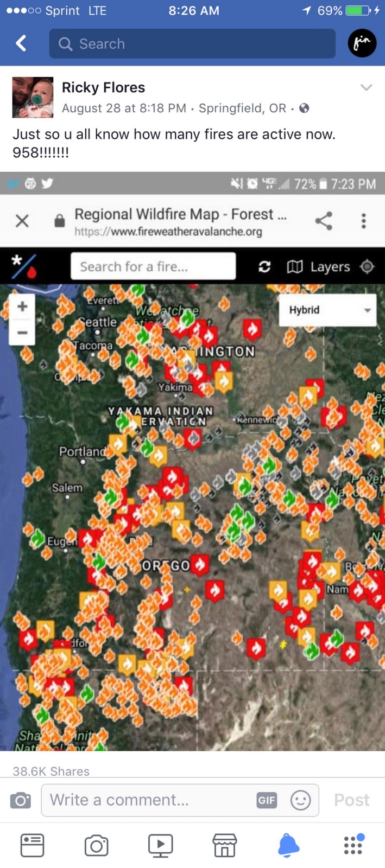Tap the Post comment button
The height and width of the screenshot is (868, 385).
pos(351,800)
